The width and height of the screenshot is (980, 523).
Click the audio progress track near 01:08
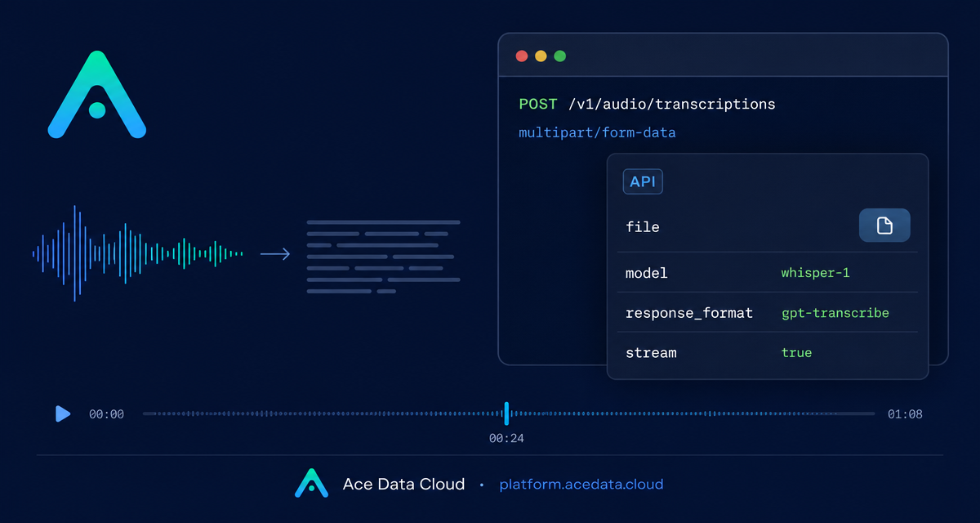[x=857, y=413]
